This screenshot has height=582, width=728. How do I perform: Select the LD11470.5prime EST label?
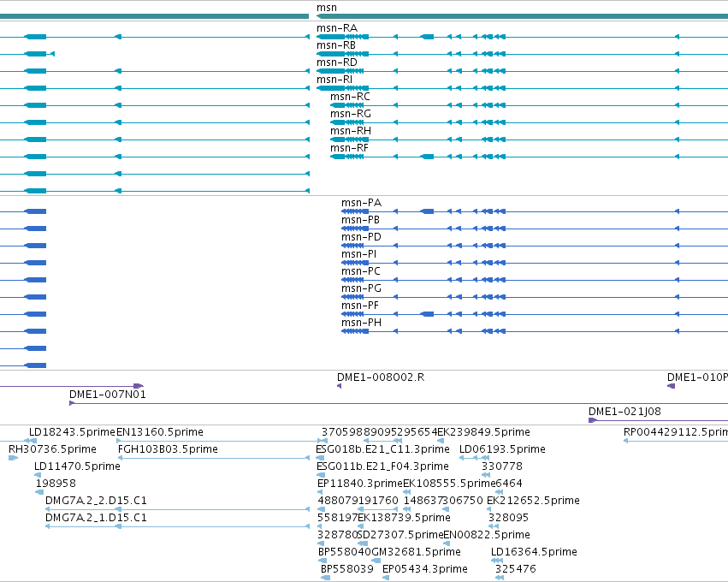pos(77,466)
